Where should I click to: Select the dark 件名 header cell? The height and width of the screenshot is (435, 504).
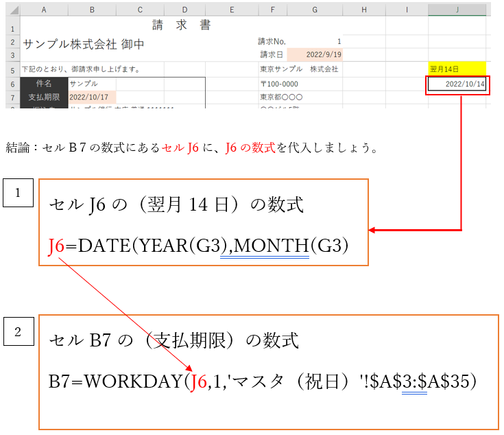[x=44, y=84]
